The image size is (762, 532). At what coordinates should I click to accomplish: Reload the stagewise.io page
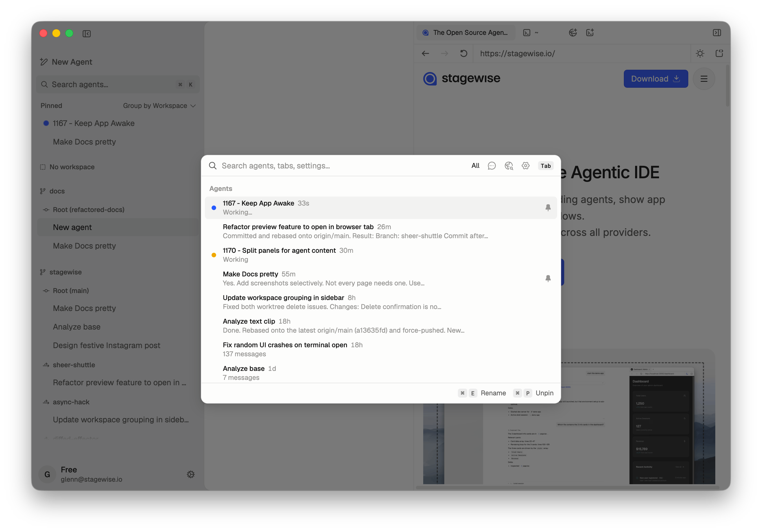(x=464, y=53)
